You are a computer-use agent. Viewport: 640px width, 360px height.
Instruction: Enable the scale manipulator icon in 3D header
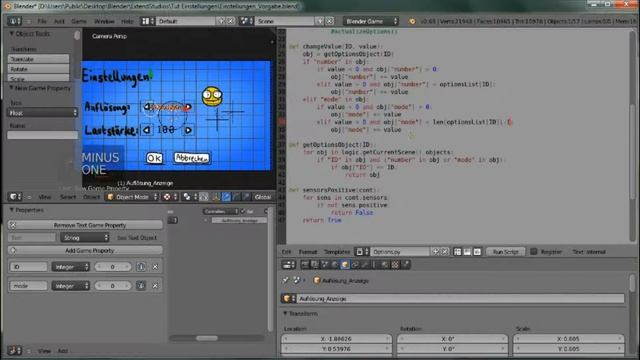pyautogui.click(x=246, y=197)
